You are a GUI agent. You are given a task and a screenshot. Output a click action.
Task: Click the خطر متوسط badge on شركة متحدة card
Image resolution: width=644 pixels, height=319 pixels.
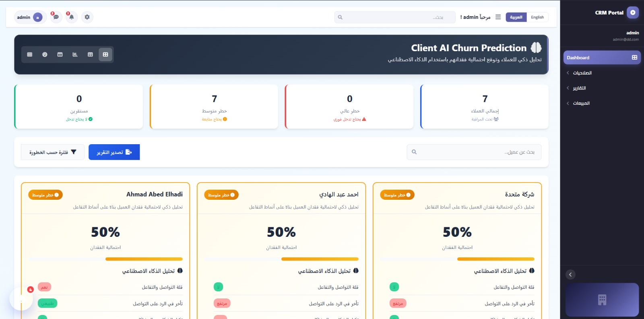(397, 195)
